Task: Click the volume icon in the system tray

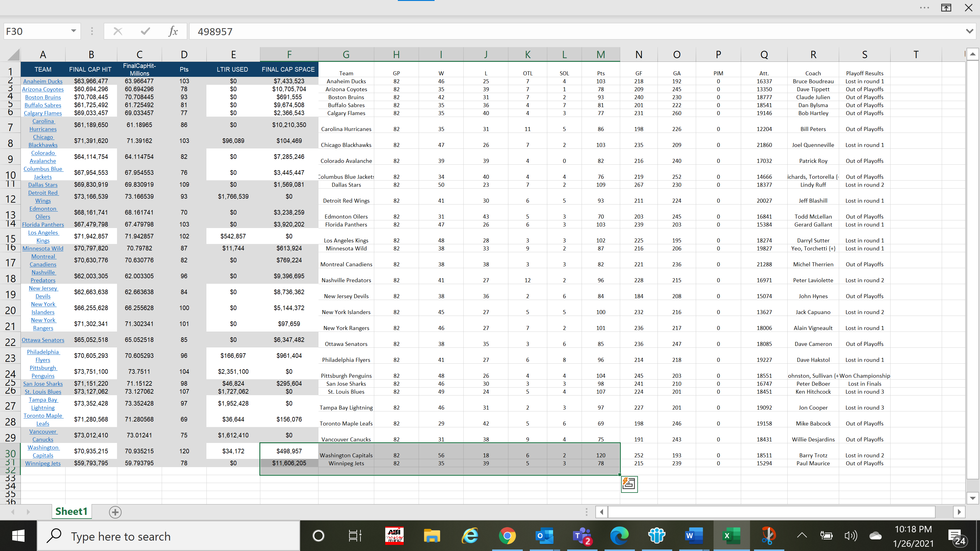Action: [x=851, y=536]
